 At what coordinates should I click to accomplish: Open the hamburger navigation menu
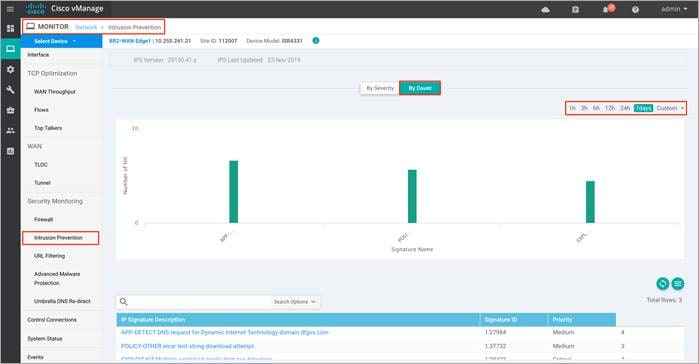coord(10,9)
